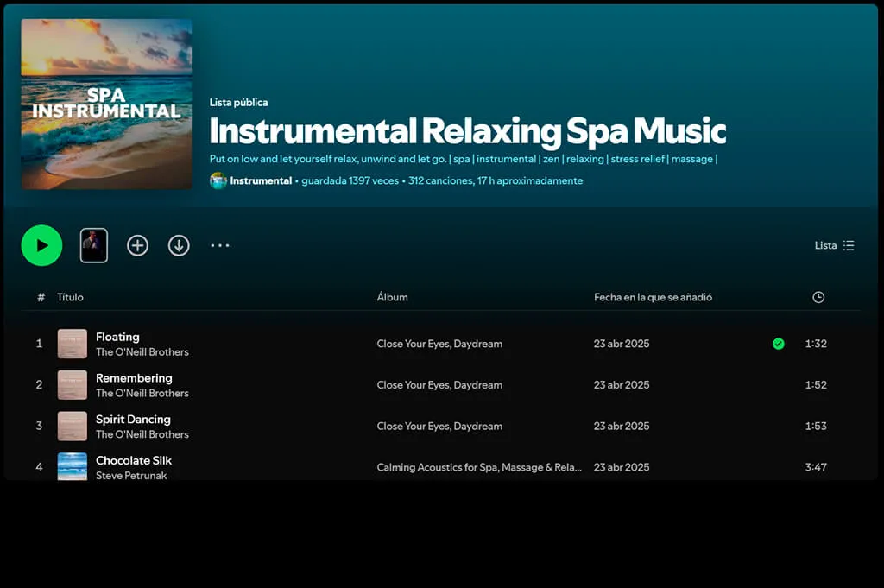Sort tracks by # column

tap(41, 297)
